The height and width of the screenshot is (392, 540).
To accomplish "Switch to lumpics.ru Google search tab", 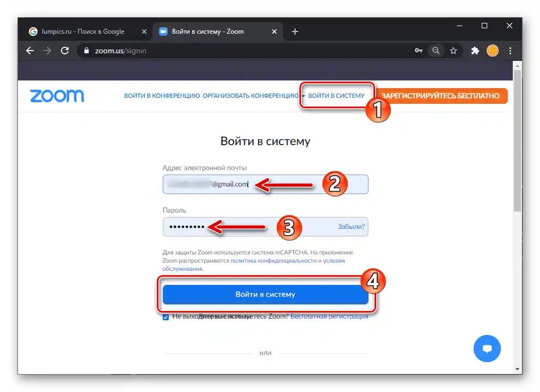I will point(83,32).
